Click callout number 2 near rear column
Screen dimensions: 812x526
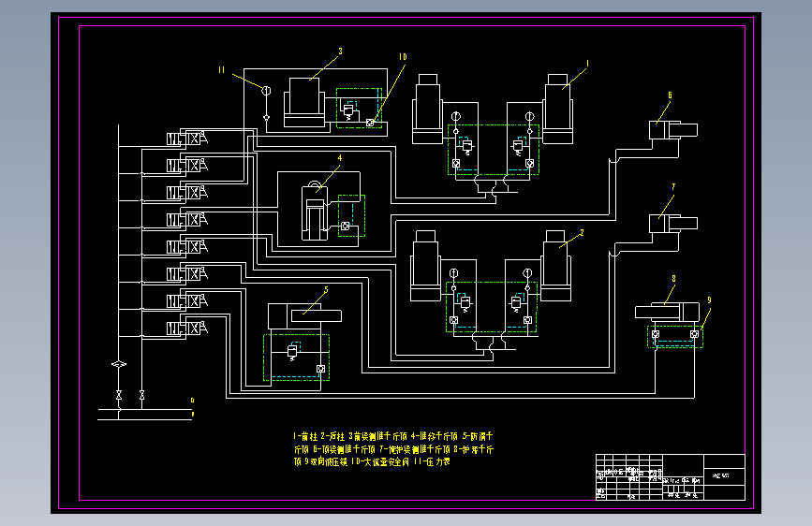point(582,233)
